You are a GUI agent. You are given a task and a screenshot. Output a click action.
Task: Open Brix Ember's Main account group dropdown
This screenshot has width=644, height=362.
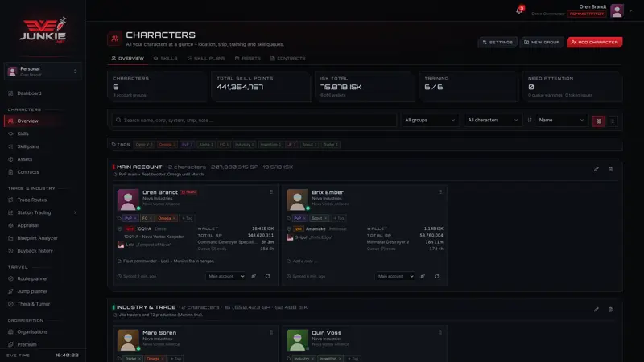point(394,276)
